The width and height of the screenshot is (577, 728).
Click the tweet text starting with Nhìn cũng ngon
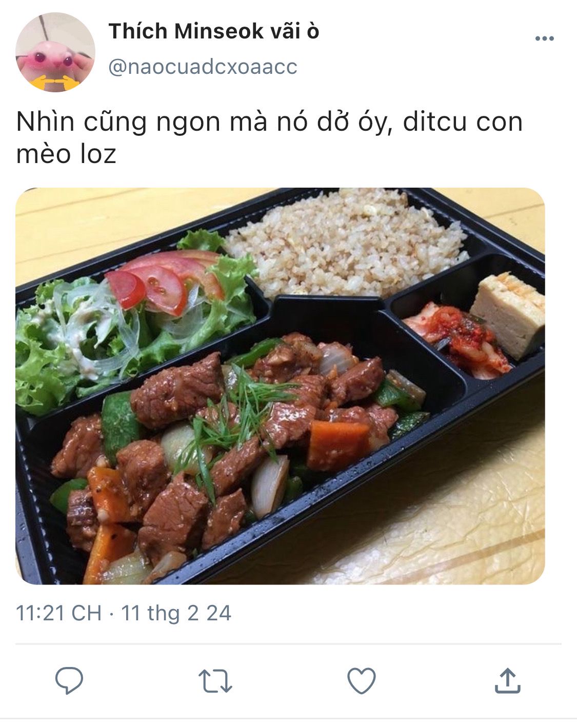tap(269, 137)
